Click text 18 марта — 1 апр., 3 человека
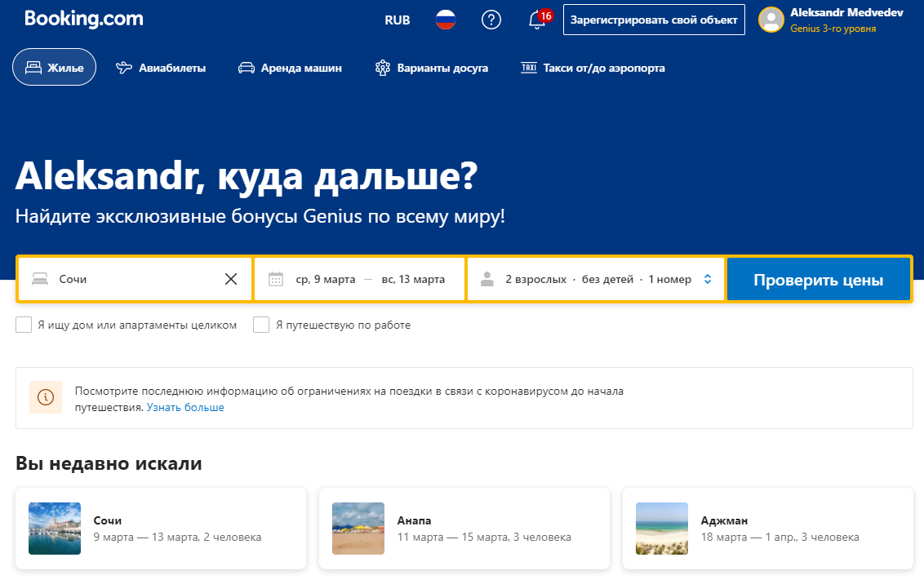Image resolution: width=924 pixels, height=584 pixels. 780,537
